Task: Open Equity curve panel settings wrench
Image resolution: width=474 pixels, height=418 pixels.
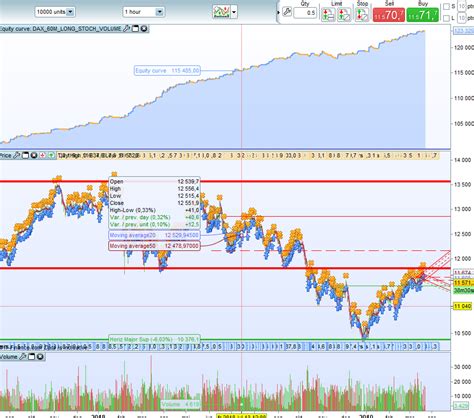Action: (x=126, y=29)
